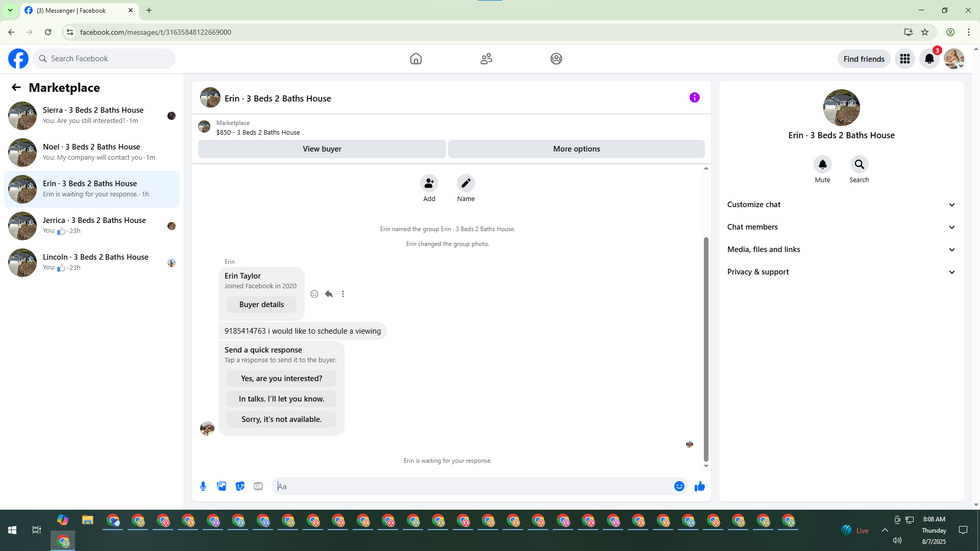Send a thumbs-up like
The height and width of the screenshot is (551, 980).
click(x=700, y=486)
